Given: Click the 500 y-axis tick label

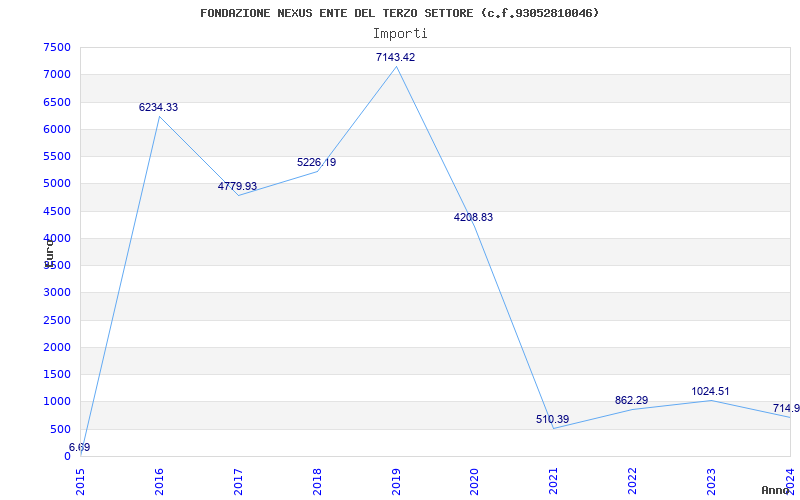Looking at the screenshot, I should tap(61, 429).
